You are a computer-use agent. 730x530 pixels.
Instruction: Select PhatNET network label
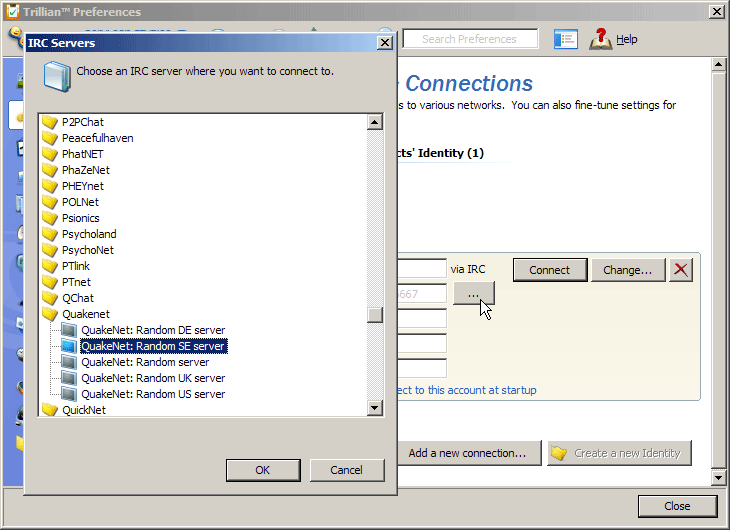[x=83, y=154]
